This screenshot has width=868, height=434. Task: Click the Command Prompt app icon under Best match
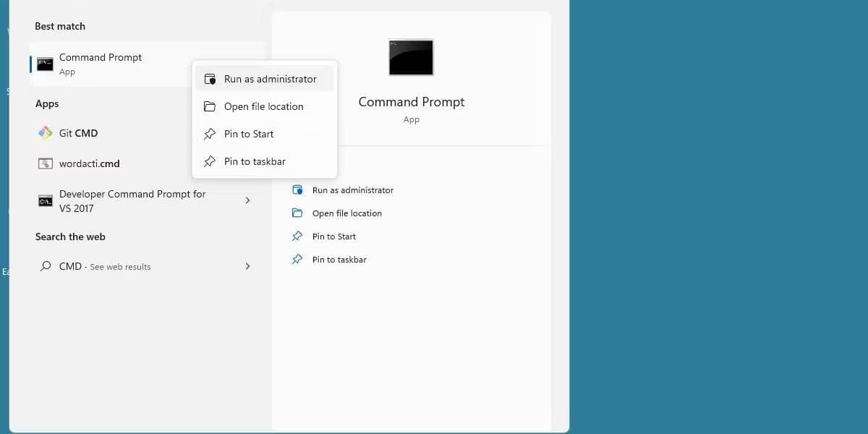click(x=46, y=64)
